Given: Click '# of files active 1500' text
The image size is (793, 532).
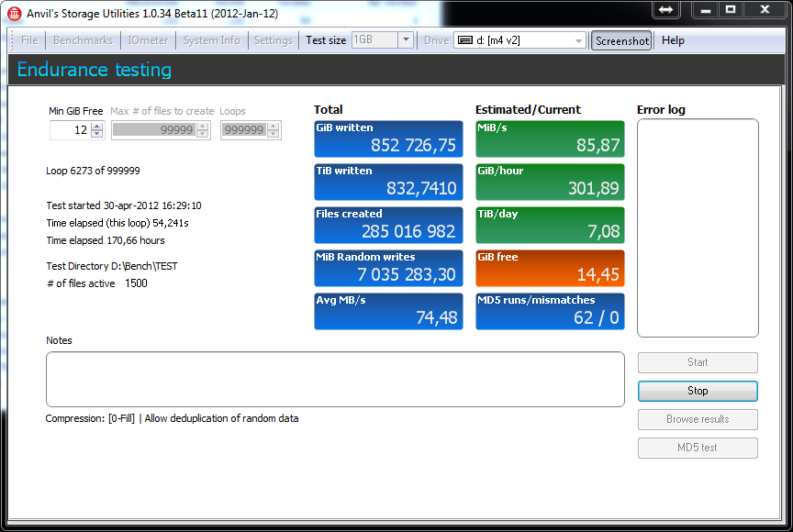Looking at the screenshot, I should coord(97,283).
